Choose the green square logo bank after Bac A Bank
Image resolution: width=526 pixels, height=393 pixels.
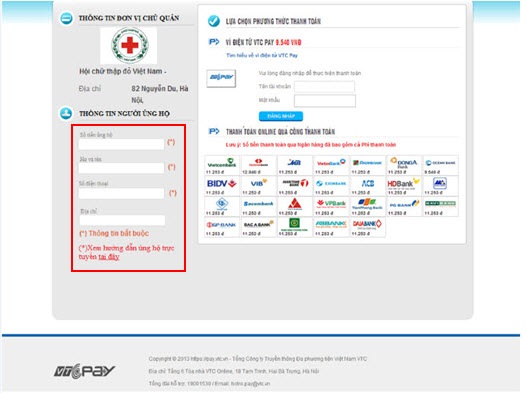coord(295,227)
